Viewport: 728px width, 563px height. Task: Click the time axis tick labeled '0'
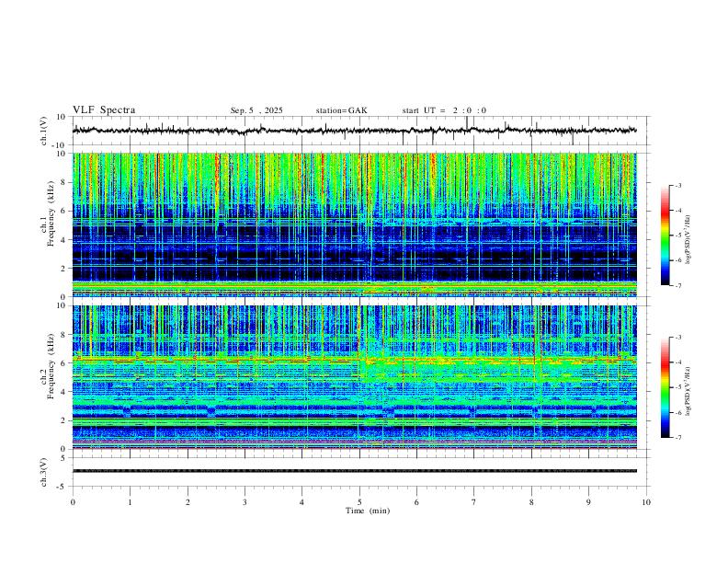73,502
